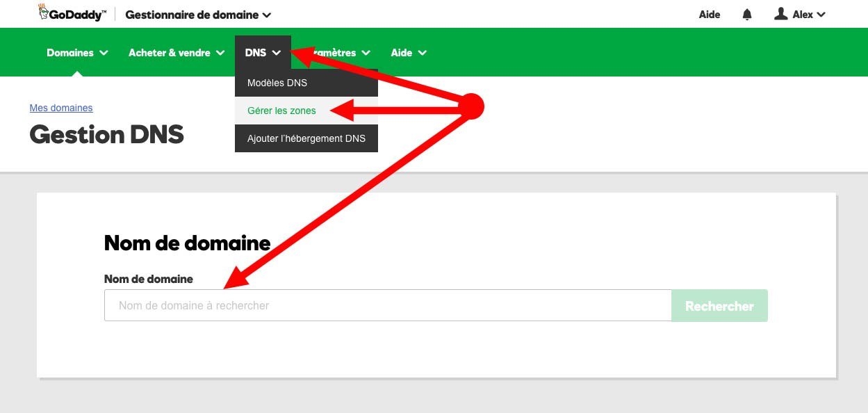
Task: Click the Aide link in top bar
Action: (710, 15)
